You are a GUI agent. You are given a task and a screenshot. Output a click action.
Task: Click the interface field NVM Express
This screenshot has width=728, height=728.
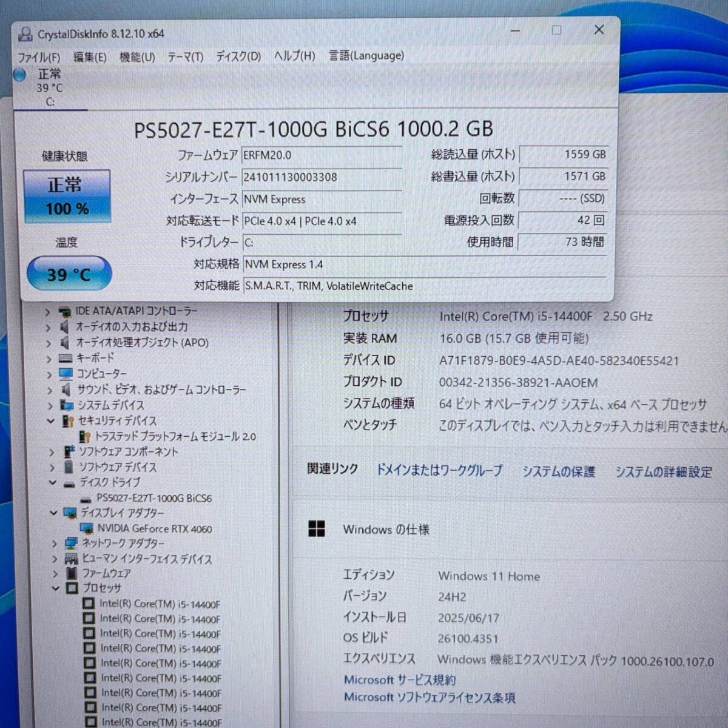[x=322, y=199]
